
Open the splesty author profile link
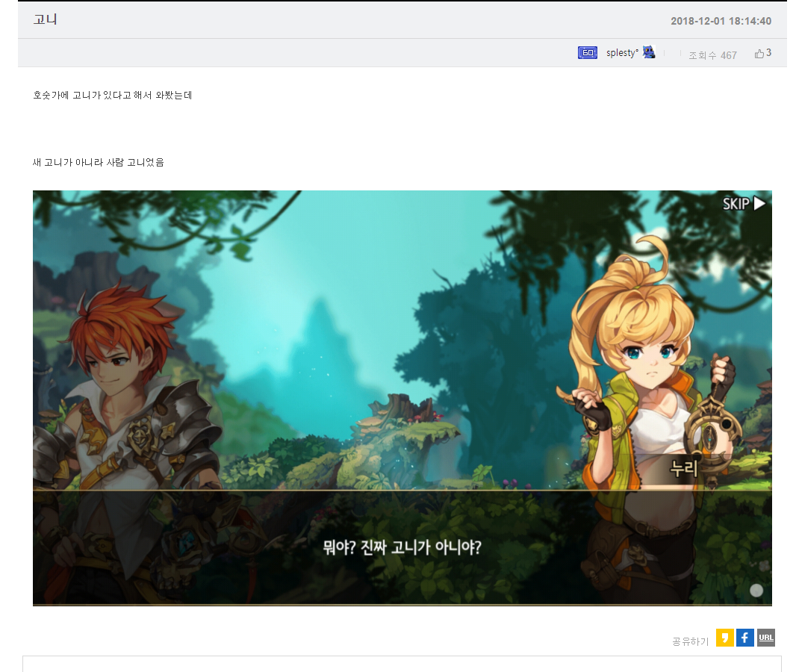(x=622, y=52)
